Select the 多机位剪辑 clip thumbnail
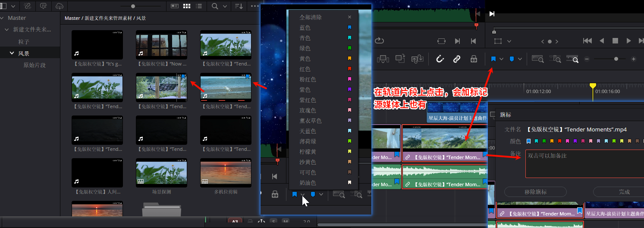This screenshot has height=228, width=644. pos(226,173)
